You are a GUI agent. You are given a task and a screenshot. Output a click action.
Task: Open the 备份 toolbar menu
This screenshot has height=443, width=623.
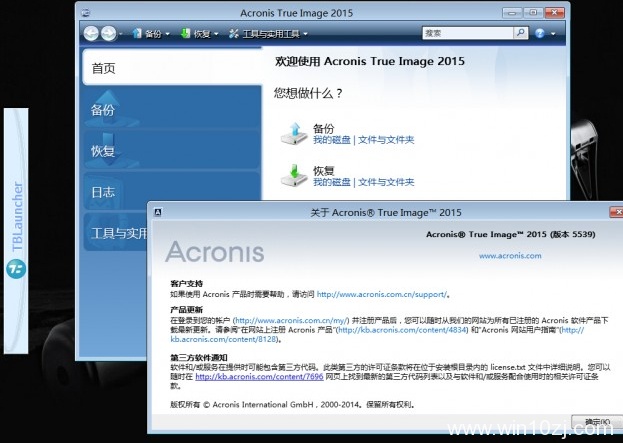click(148, 34)
